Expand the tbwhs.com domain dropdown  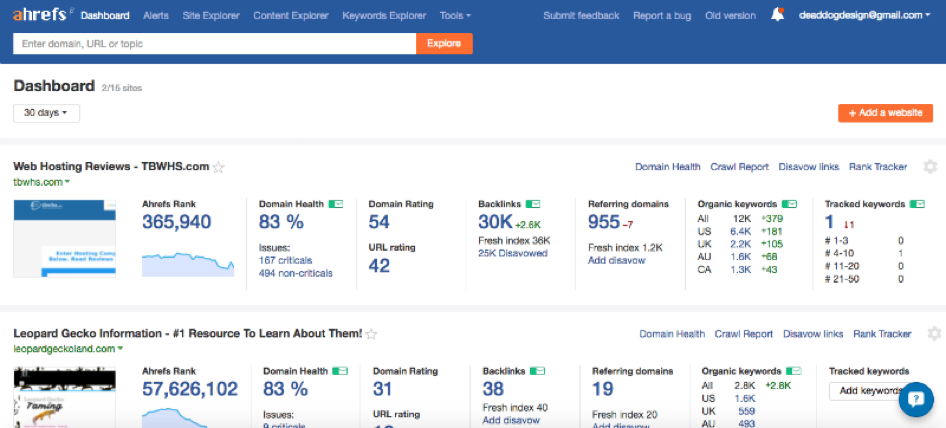42,182
